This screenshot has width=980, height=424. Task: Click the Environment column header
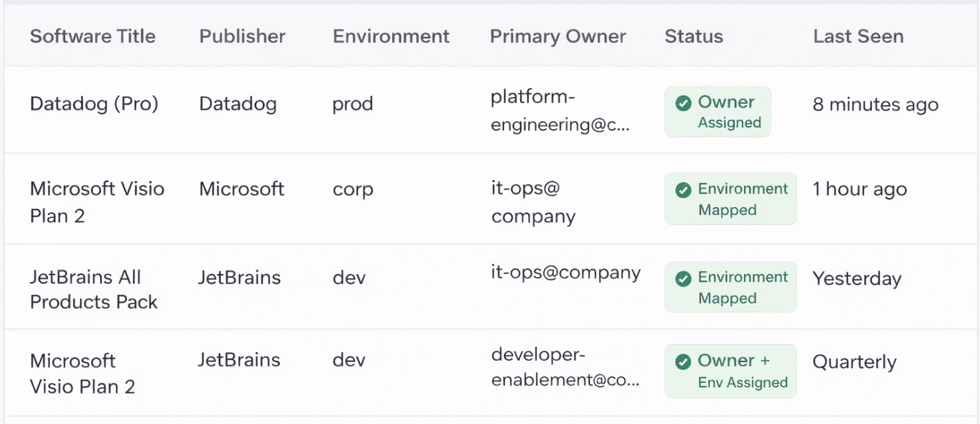[391, 37]
